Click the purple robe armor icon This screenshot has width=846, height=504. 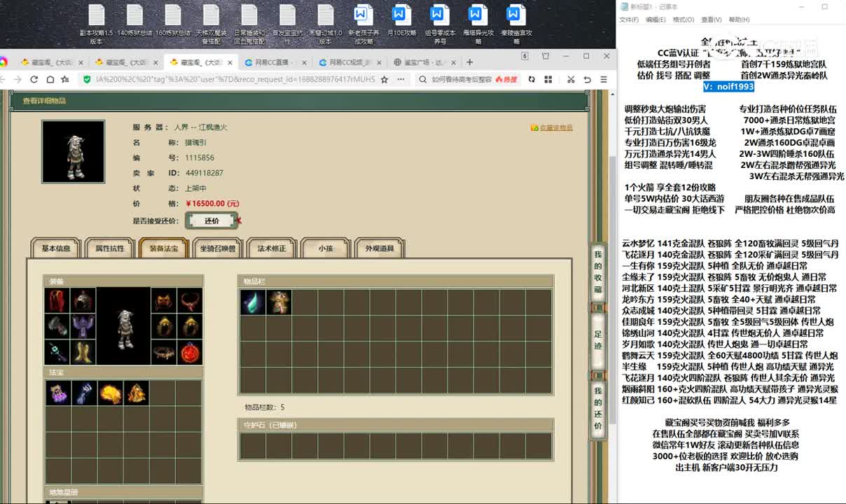83,327
